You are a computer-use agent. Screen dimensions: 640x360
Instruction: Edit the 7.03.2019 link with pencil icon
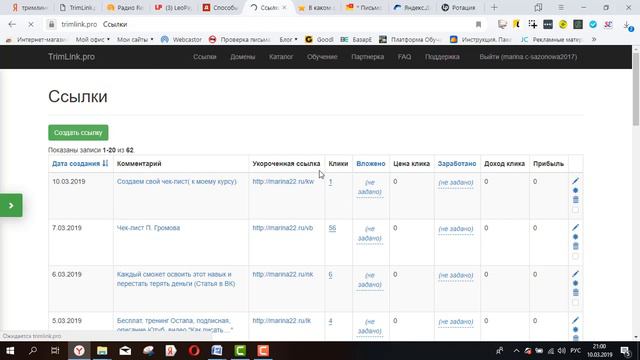click(576, 227)
